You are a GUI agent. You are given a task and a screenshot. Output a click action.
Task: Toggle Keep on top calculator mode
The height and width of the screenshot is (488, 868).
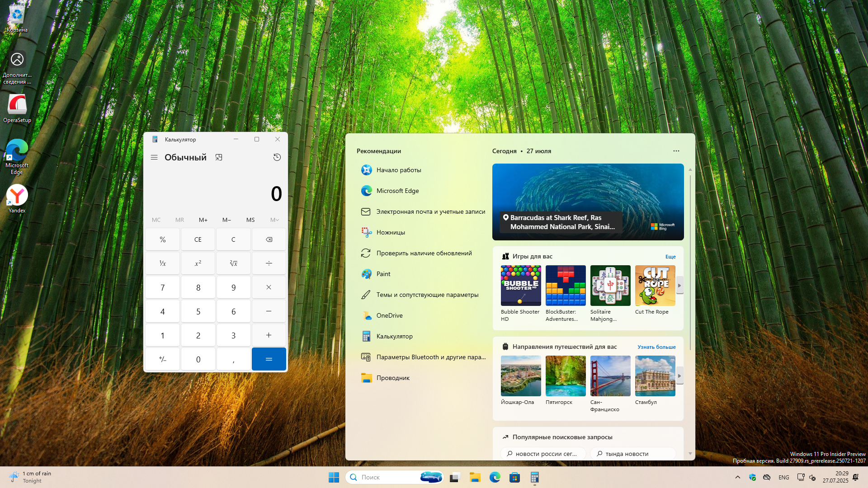219,157
